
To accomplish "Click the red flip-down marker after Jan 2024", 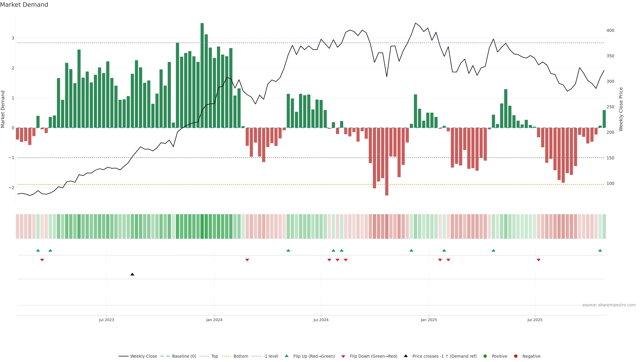I will [247, 260].
